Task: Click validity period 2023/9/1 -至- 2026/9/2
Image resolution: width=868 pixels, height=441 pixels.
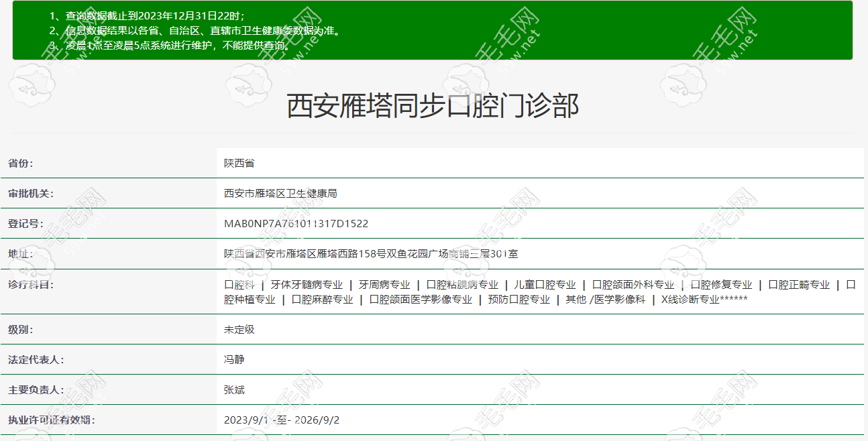Action: click(282, 420)
